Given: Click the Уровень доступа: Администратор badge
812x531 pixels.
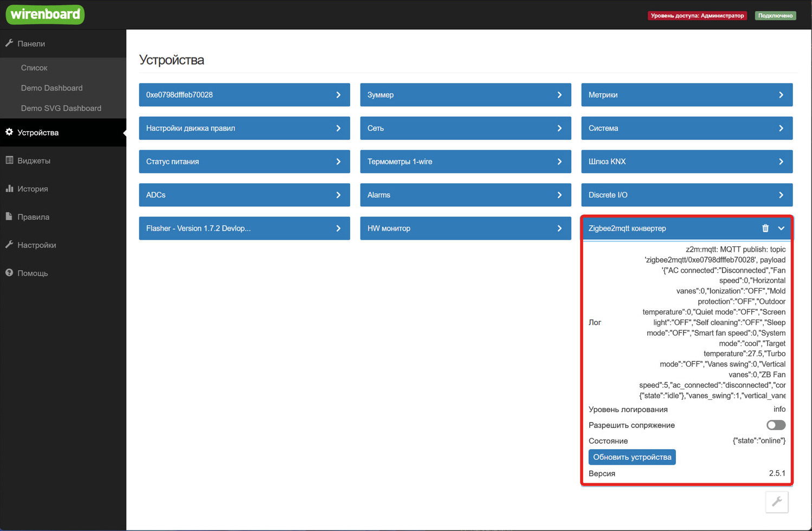Looking at the screenshot, I should tap(697, 16).
